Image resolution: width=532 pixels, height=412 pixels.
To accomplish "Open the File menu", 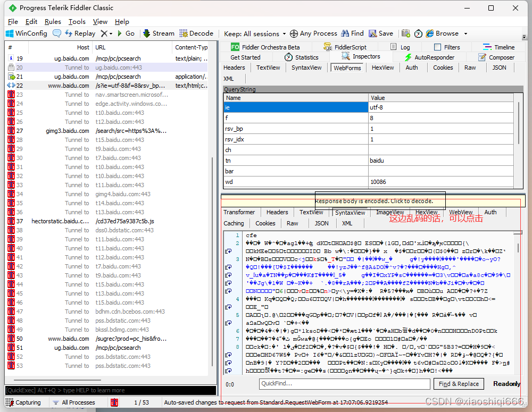I will coord(13,21).
